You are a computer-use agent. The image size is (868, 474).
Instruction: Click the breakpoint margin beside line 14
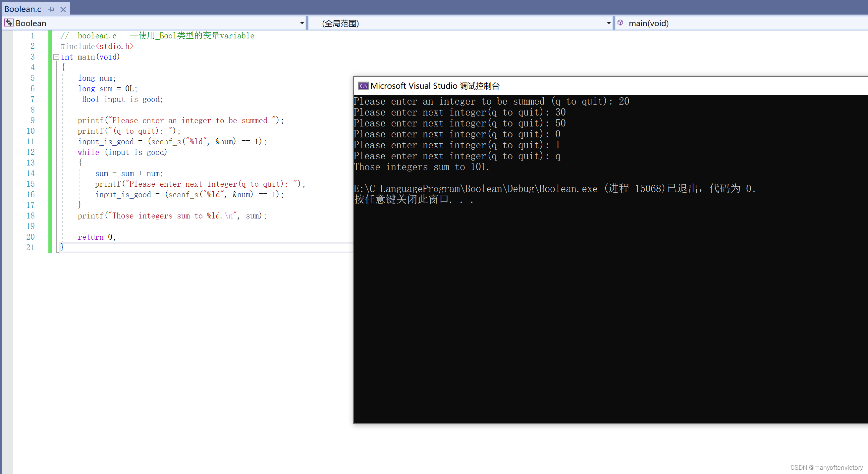click(x=7, y=173)
